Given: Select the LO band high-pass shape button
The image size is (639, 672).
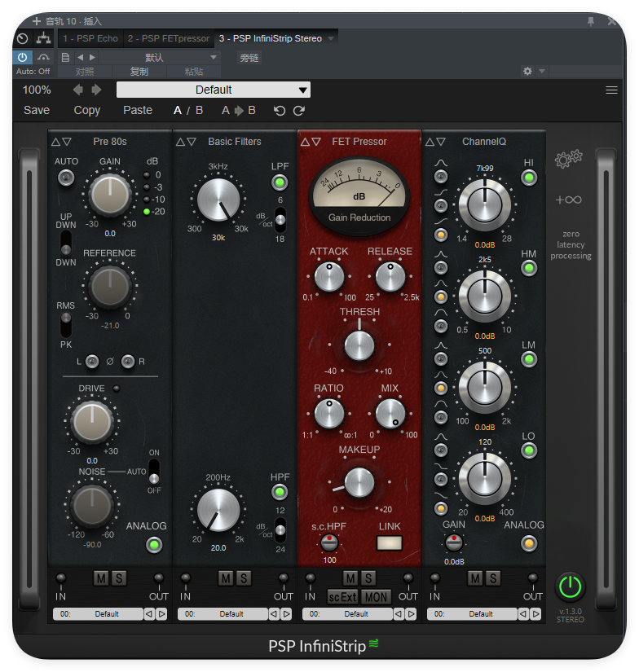Looking at the screenshot, I should point(441,508).
